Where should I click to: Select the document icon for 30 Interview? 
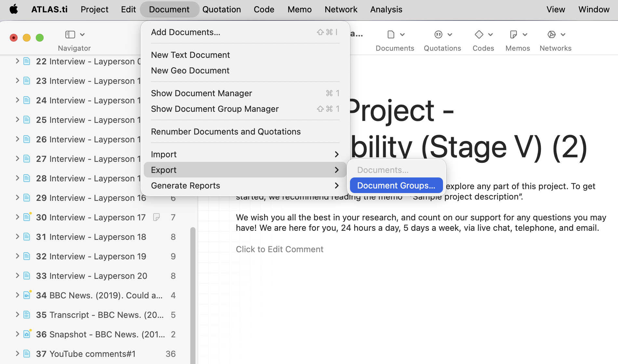point(27,217)
